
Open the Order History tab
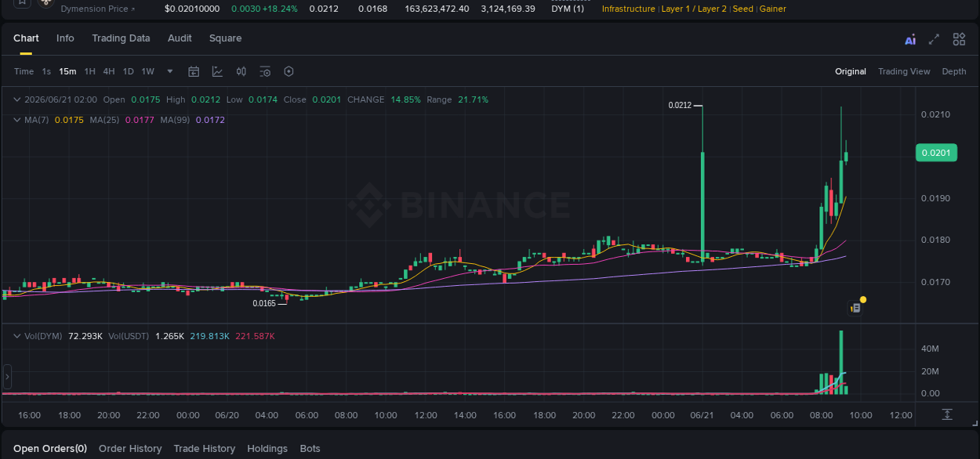coord(130,449)
